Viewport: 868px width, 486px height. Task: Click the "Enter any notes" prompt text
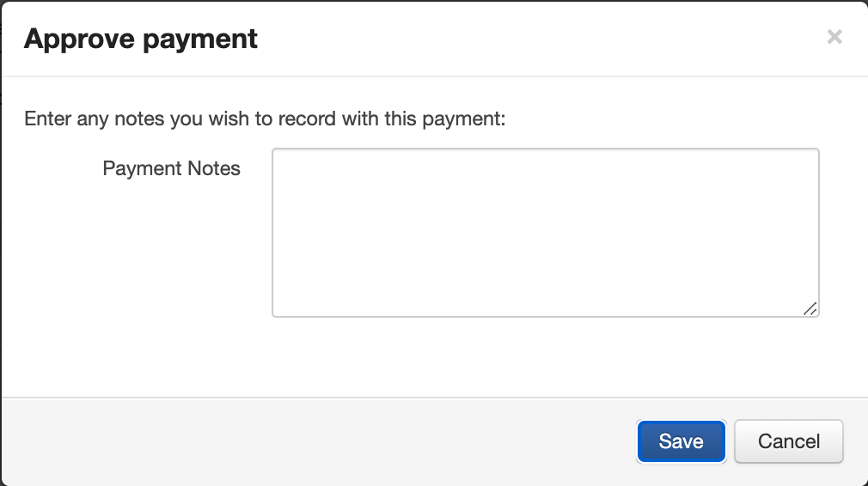(265, 118)
